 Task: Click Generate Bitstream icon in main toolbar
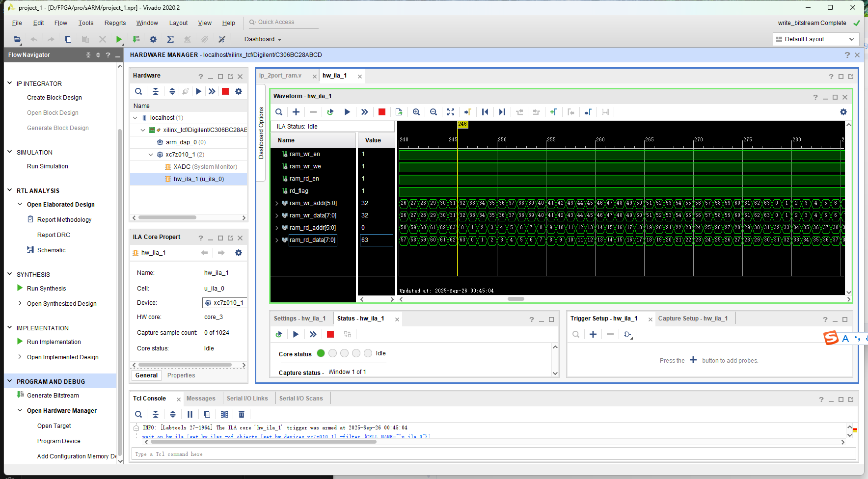click(136, 39)
